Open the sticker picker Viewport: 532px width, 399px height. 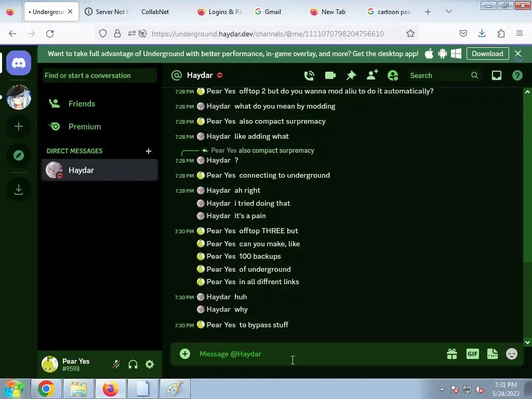point(493,354)
